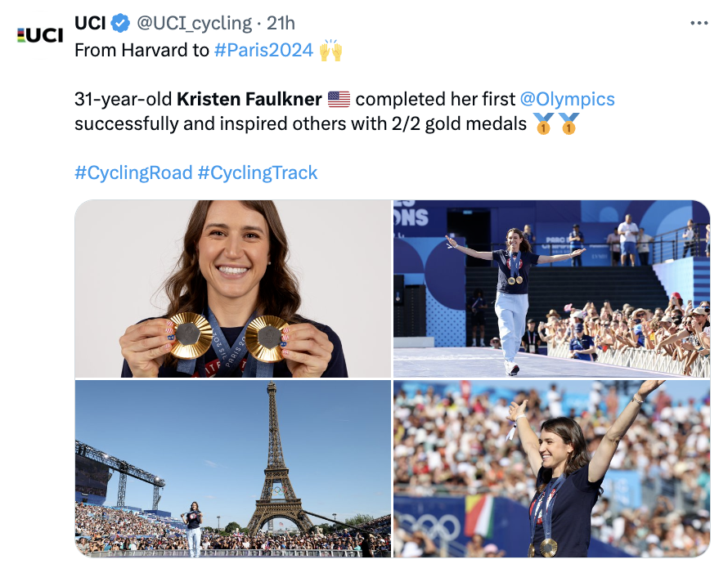Open the photo of Faulkner with arms raised
Screen dimensions: 728x564
coord(551,468)
